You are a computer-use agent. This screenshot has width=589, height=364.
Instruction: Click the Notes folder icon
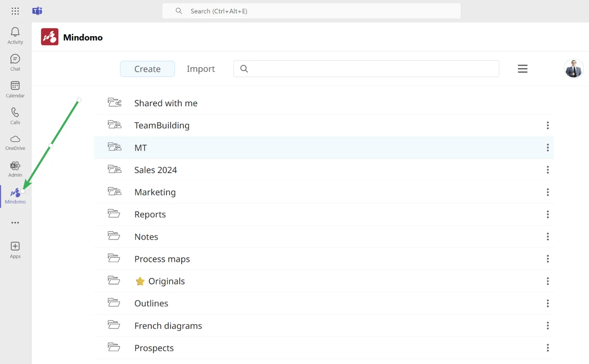114,236
